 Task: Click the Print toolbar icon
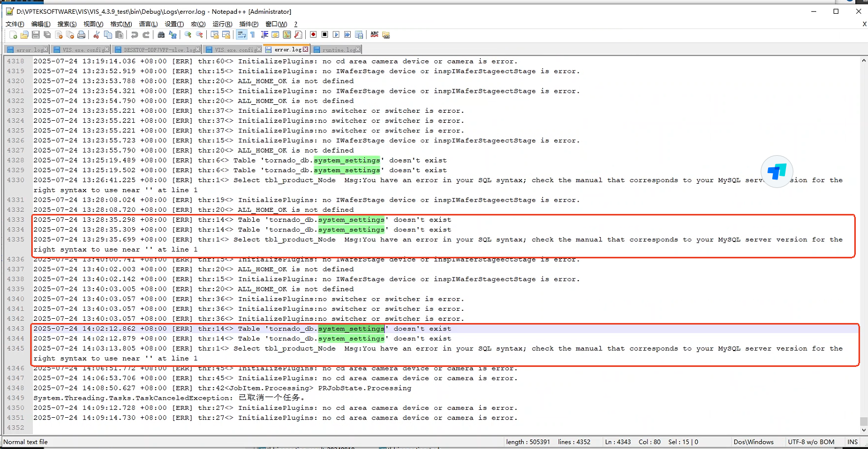coord(81,35)
